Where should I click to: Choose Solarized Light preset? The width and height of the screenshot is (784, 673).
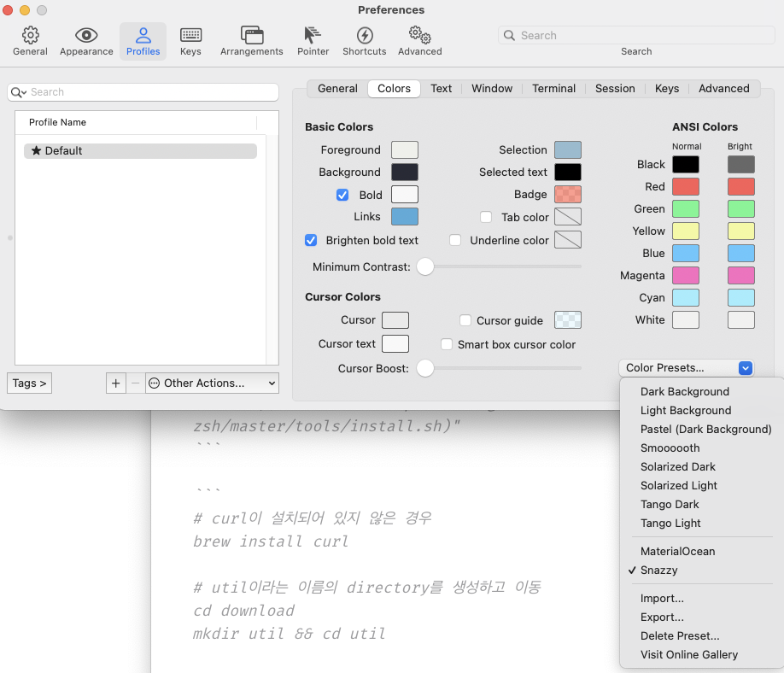[702, 485]
